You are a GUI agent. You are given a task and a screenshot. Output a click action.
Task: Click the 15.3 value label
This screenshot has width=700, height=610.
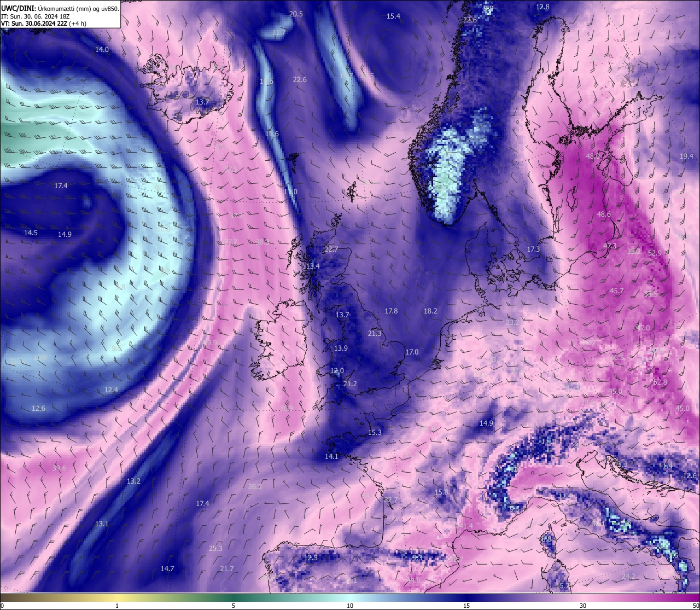coord(375,432)
